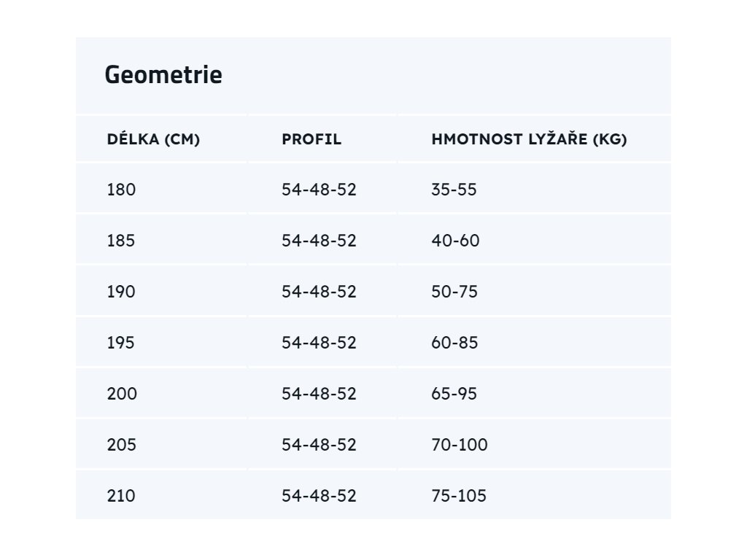Click the profile value in the 180 row
The image size is (747, 560).
point(319,190)
